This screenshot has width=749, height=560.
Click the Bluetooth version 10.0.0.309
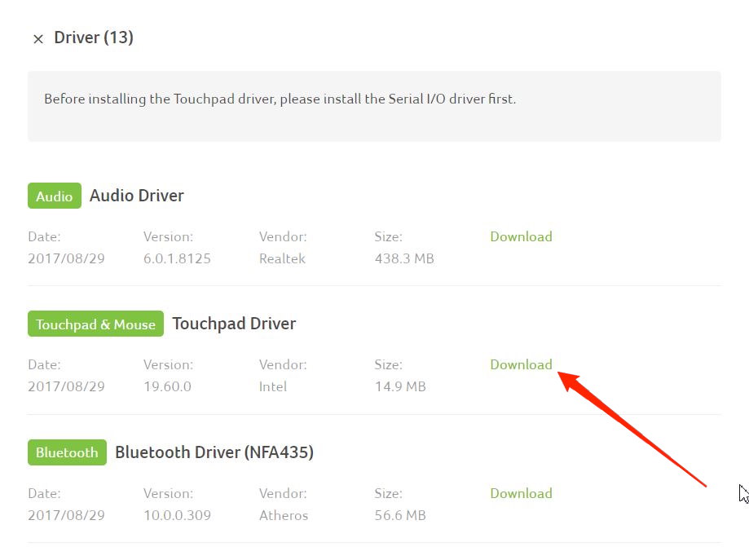coord(177,515)
